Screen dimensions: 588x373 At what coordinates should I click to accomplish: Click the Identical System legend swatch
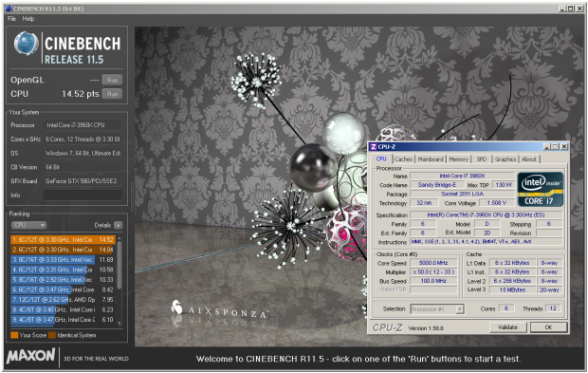coord(52,335)
